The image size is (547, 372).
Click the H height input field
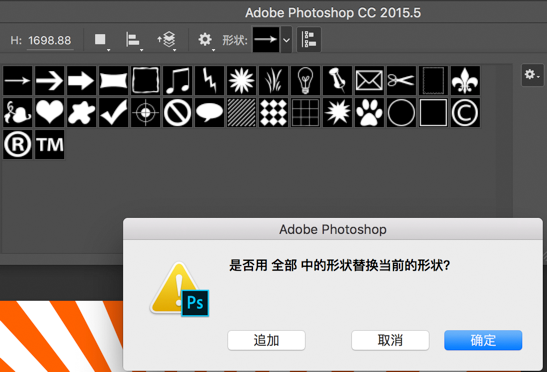tap(50, 41)
